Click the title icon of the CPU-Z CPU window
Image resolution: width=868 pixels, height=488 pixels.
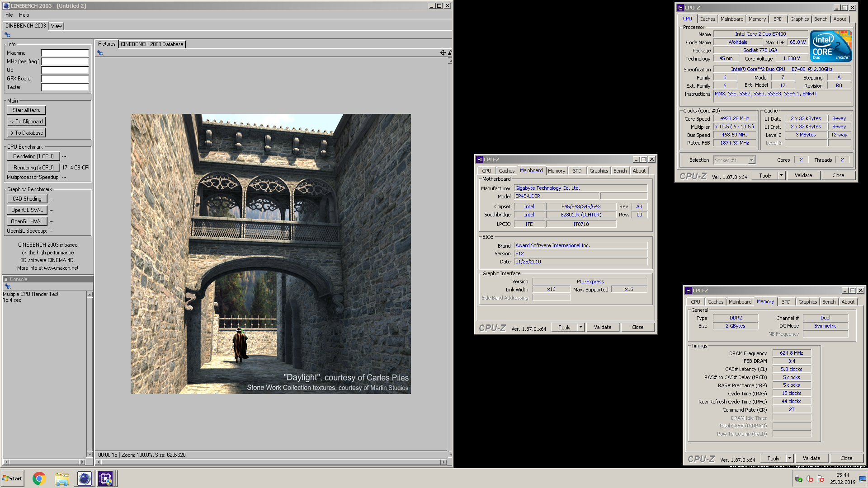[680, 8]
